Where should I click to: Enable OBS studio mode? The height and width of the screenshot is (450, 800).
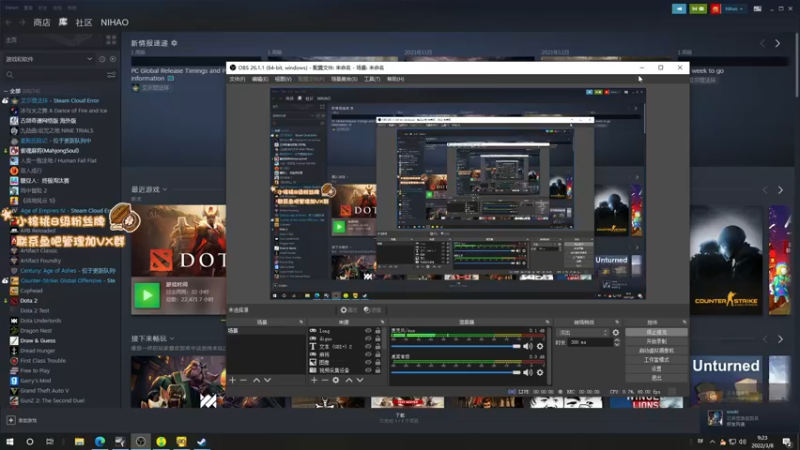pyautogui.click(x=656, y=360)
